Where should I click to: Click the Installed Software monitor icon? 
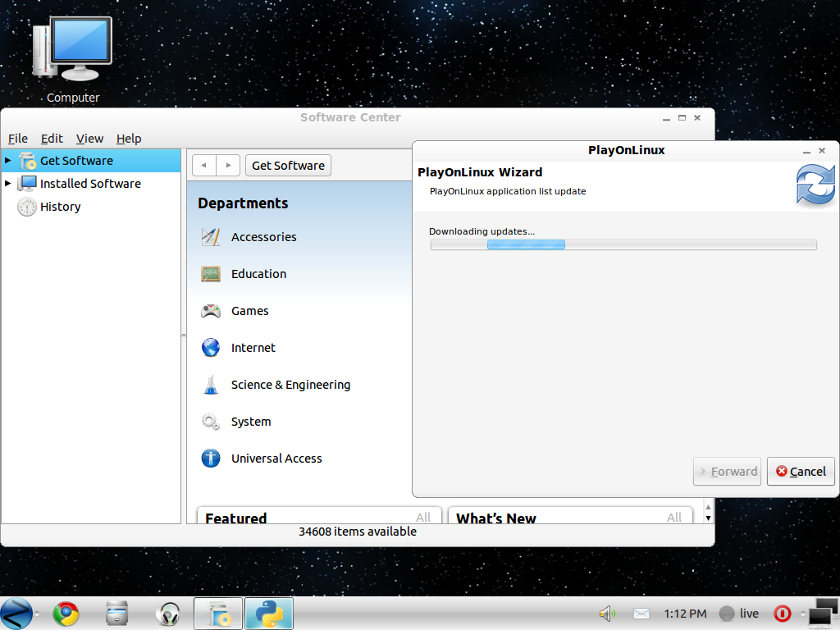tap(27, 184)
